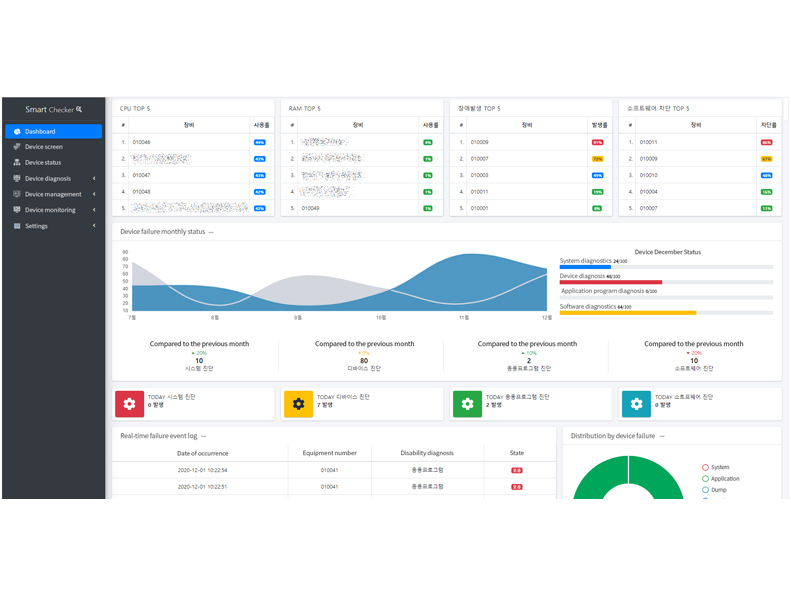Click red status badge for 10:22:54 event
791x593 pixels.
point(517,470)
